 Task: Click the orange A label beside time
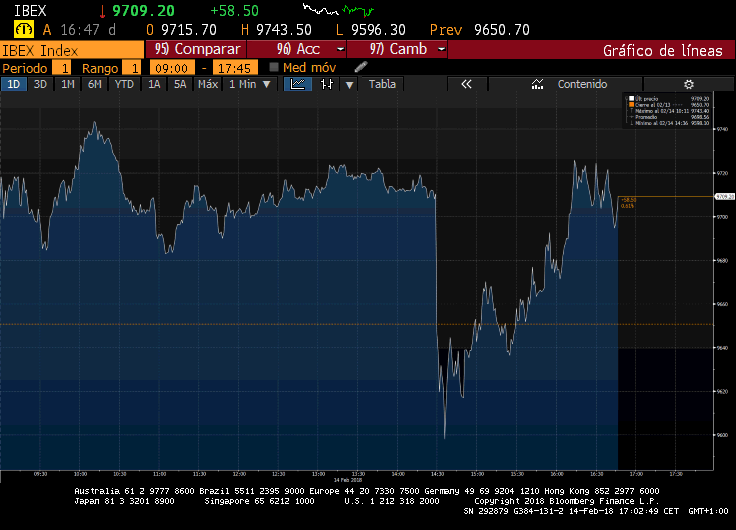click(46, 30)
